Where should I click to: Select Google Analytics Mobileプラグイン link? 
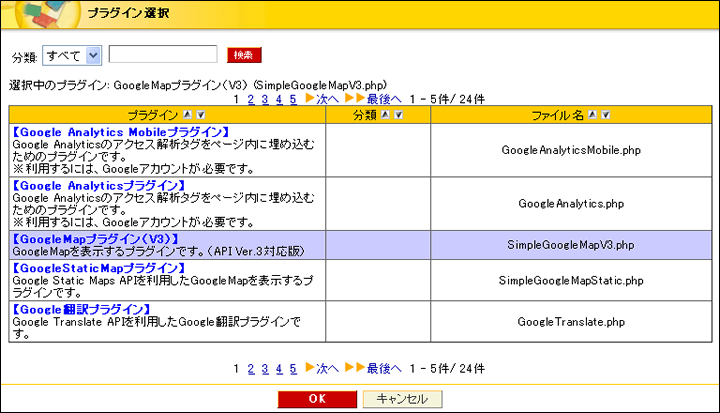121,132
